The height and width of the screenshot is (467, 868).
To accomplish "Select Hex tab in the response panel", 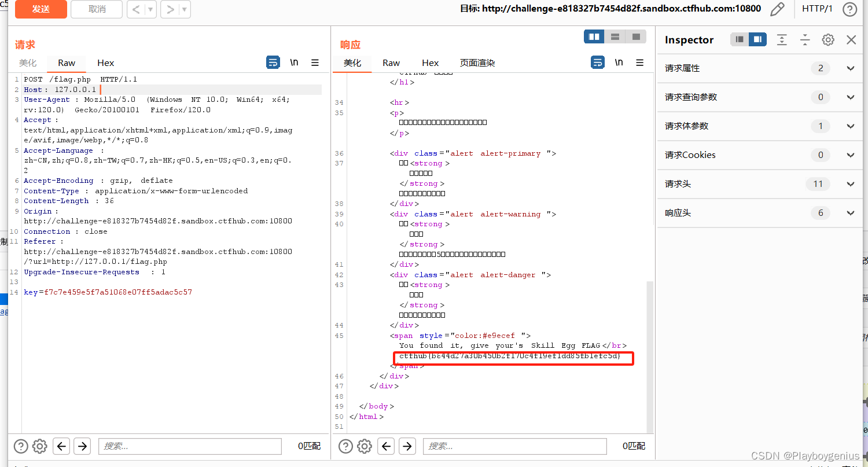I will tap(431, 62).
